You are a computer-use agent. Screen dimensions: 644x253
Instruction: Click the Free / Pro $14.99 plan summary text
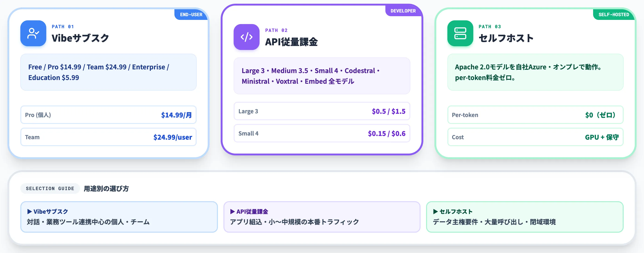99,72
